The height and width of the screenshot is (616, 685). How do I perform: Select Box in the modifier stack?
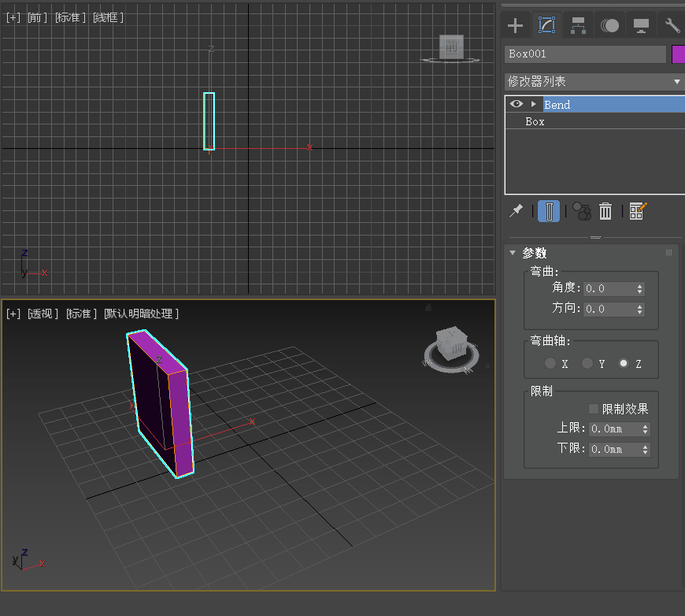coord(535,122)
